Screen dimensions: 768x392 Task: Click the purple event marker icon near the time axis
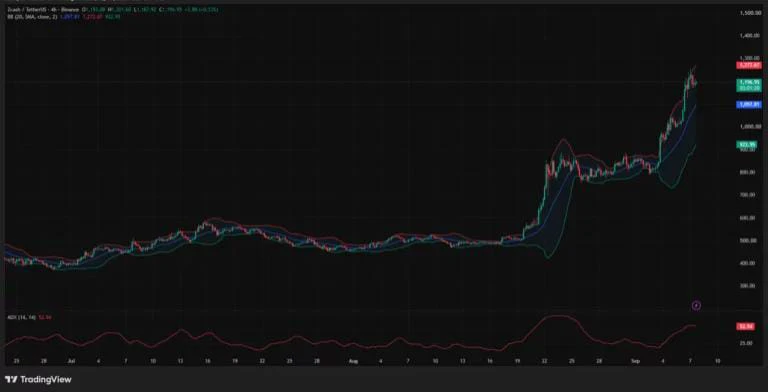[x=696, y=305]
